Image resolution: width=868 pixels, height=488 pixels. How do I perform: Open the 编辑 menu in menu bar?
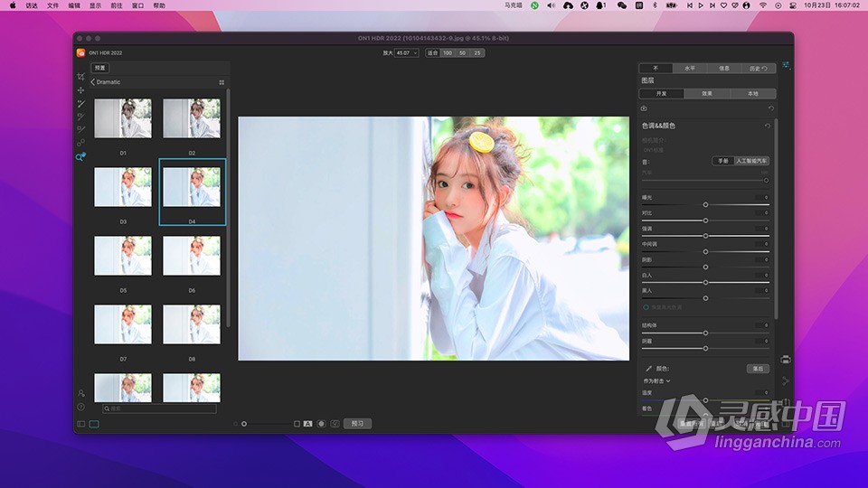pyautogui.click(x=74, y=5)
